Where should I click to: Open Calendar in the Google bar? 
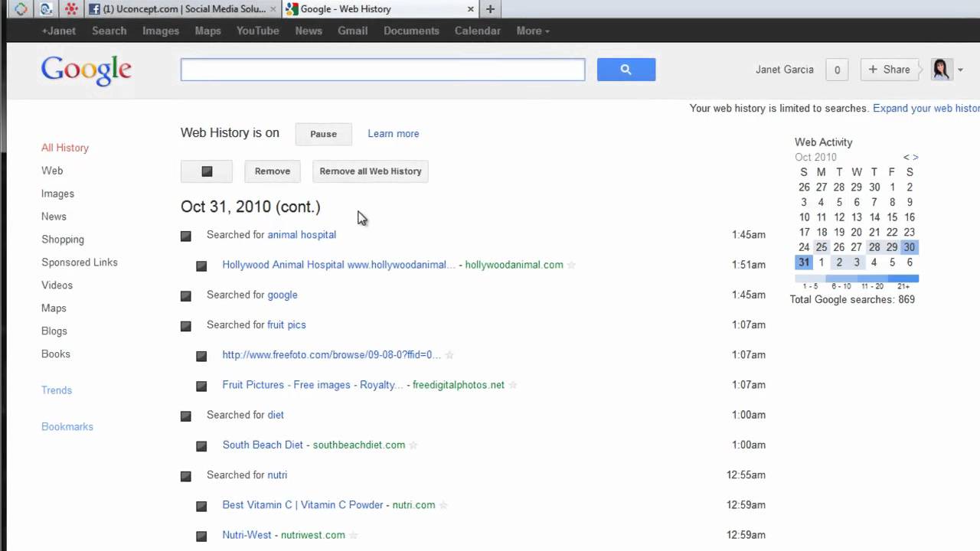[478, 31]
